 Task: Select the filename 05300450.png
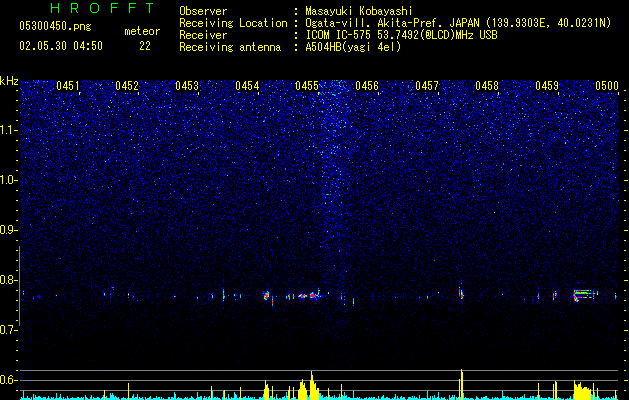(x=55, y=27)
